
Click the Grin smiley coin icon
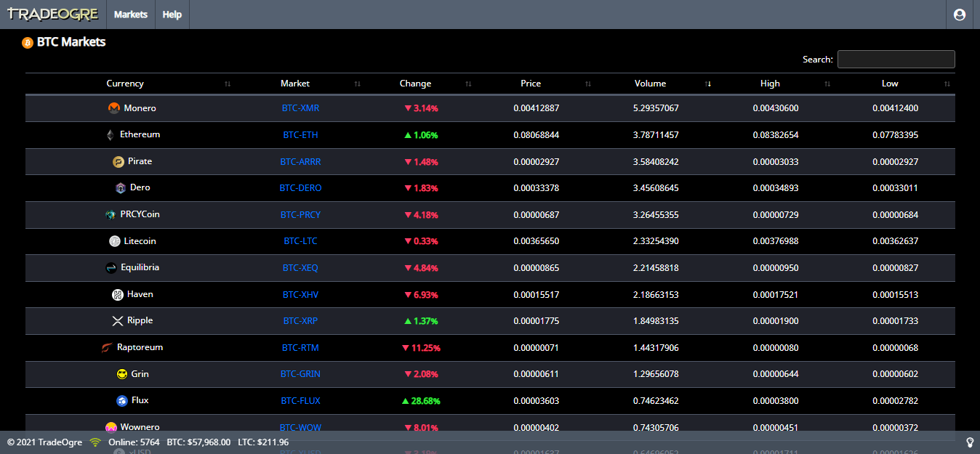(122, 374)
